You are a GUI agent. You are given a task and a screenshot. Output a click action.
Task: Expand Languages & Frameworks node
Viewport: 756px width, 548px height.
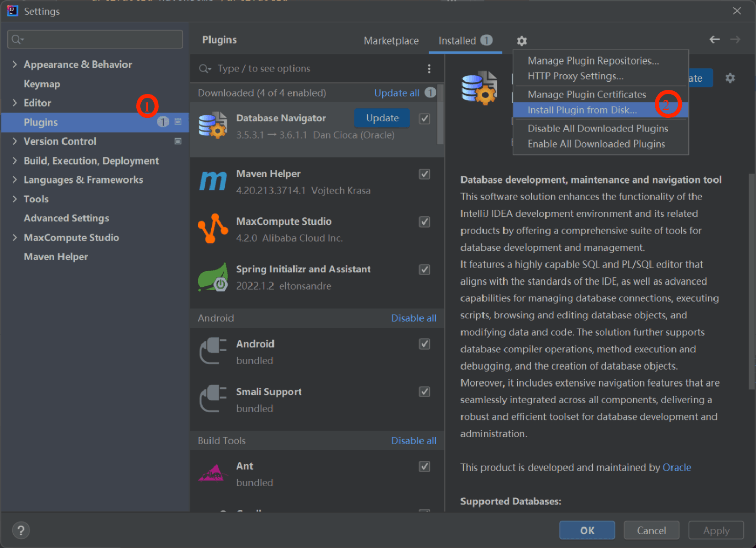14,179
